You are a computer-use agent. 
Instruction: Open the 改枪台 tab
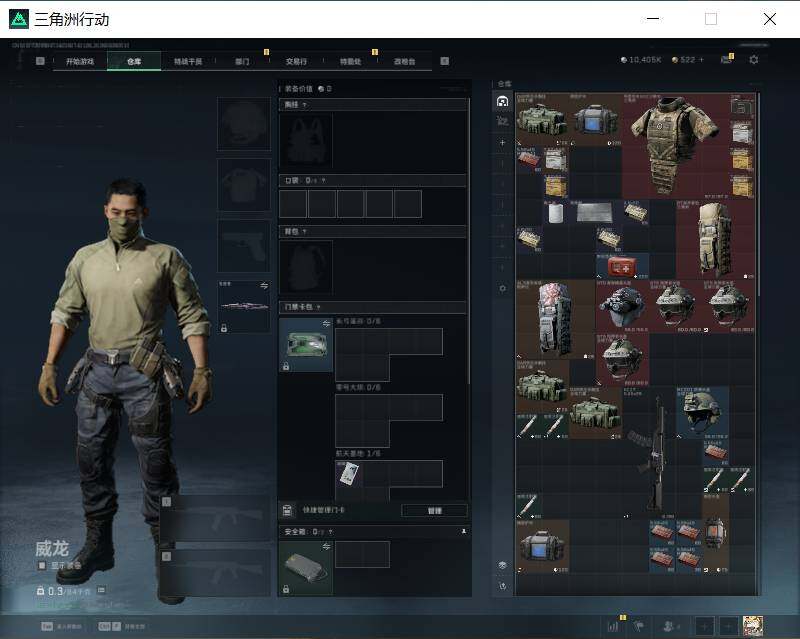click(405, 61)
